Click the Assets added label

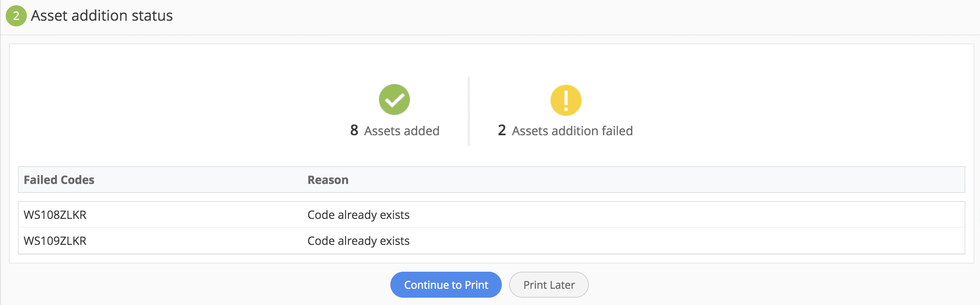click(402, 131)
